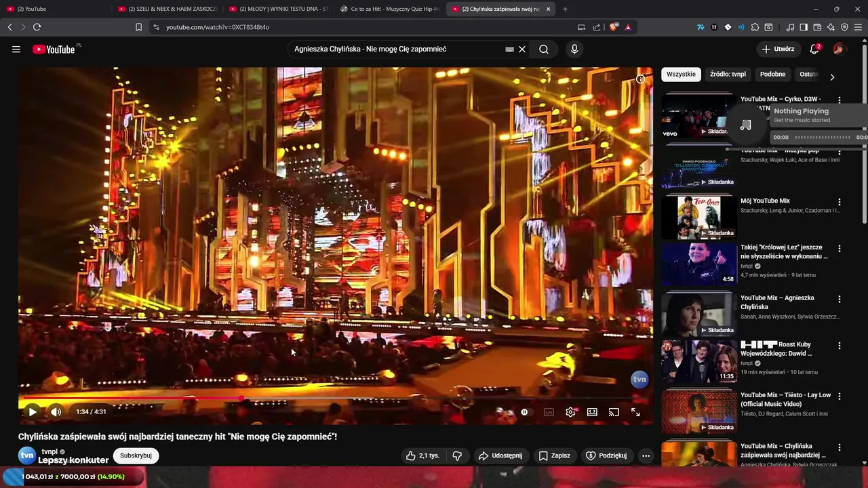Play the video
868x488 pixels.
pos(32,411)
